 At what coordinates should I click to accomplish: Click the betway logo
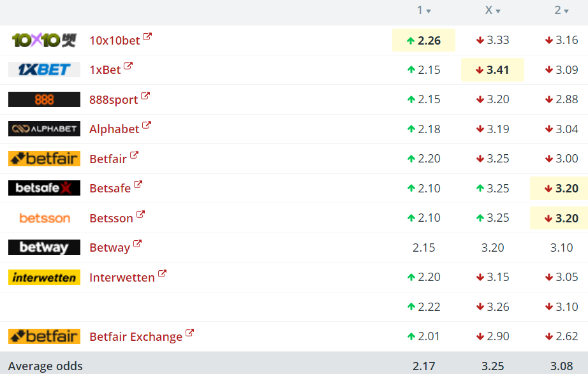44,247
